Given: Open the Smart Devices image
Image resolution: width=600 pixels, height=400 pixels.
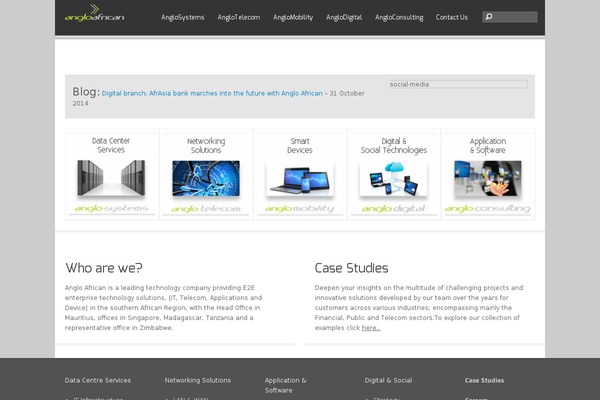Looking at the screenshot, I should point(300,179).
